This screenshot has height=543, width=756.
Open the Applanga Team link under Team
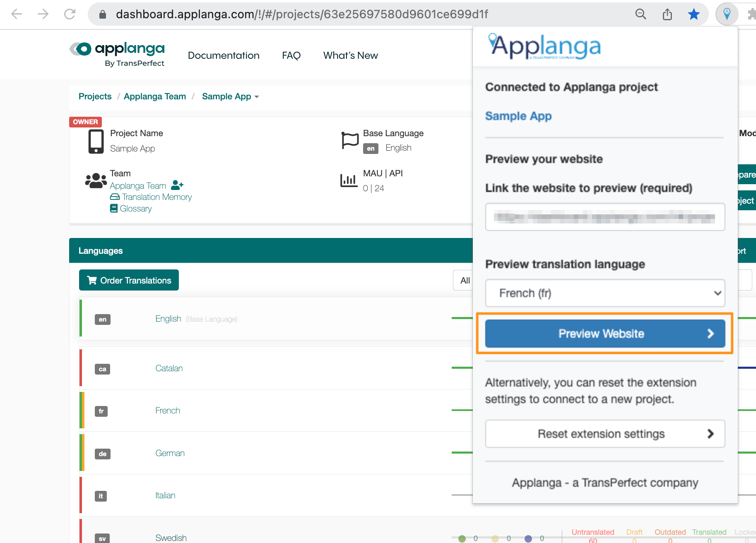[x=138, y=186]
